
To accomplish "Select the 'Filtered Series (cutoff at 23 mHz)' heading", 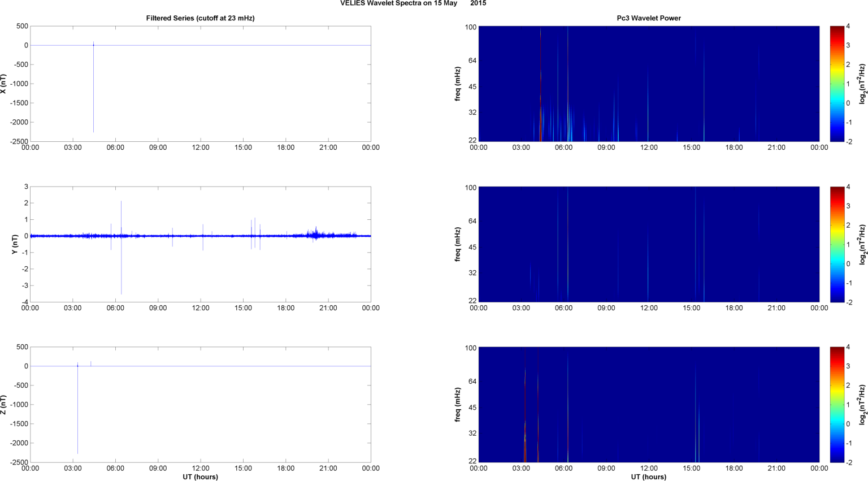I will coord(201,18).
